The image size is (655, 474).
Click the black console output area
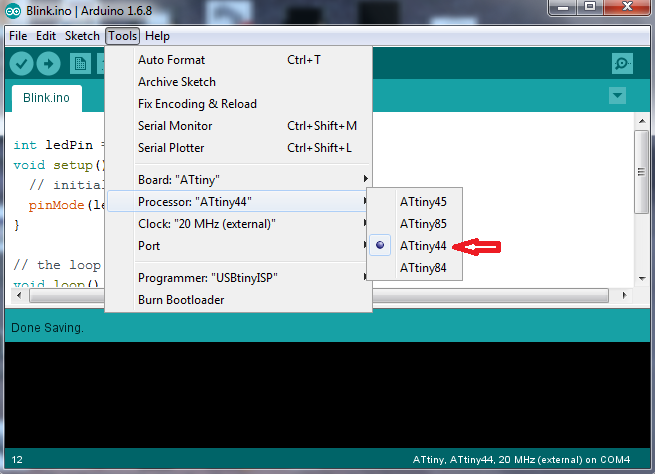coord(327,395)
